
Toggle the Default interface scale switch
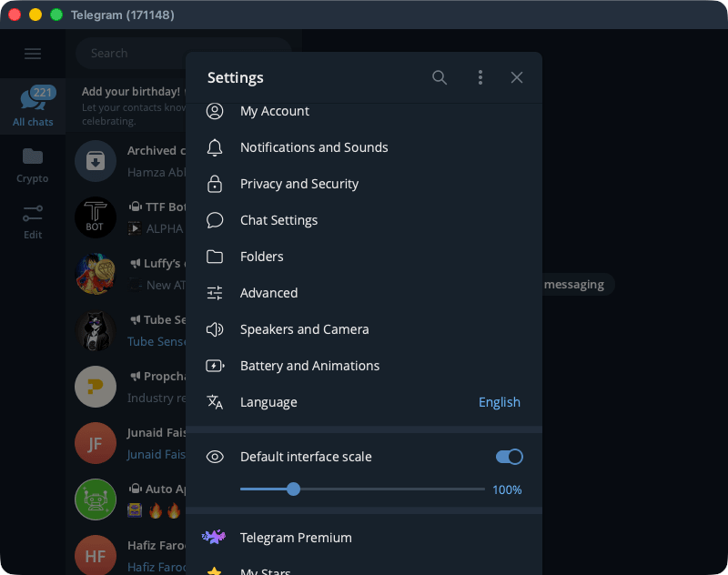coord(509,457)
